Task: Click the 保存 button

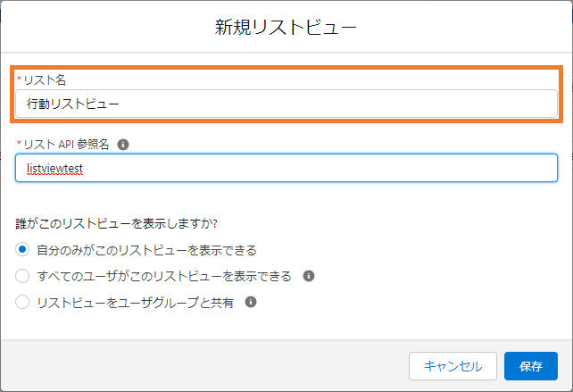Action: [x=531, y=366]
